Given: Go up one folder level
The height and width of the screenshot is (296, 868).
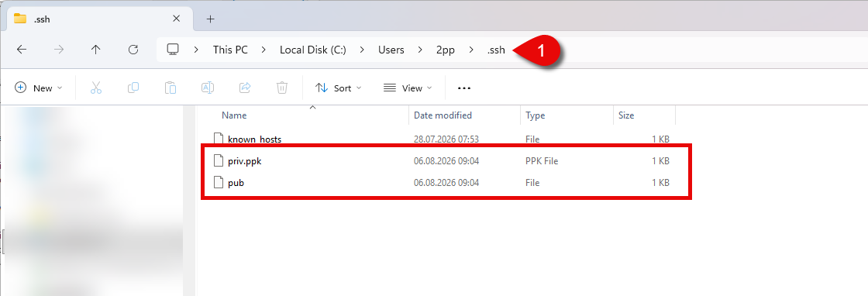Looking at the screenshot, I should click(96, 50).
